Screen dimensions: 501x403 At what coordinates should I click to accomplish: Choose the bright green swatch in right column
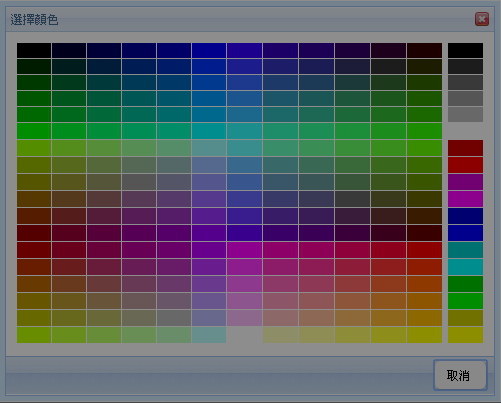pyautogui.click(x=465, y=301)
